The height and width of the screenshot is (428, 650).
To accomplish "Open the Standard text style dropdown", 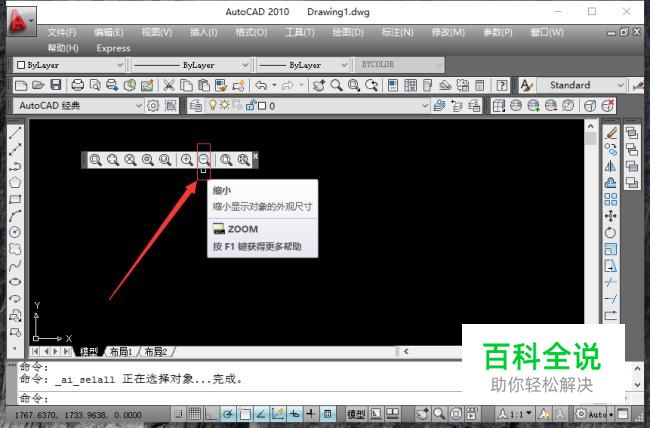I will click(621, 85).
